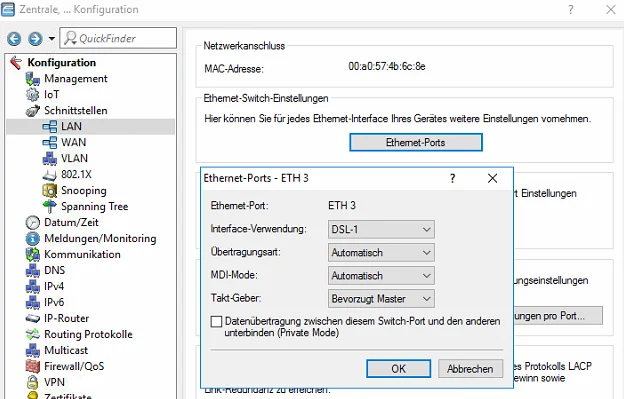Image resolution: width=624 pixels, height=399 pixels.
Task: Close the Ethernet-Ports ETH 3 dialog
Action: pyautogui.click(x=492, y=178)
